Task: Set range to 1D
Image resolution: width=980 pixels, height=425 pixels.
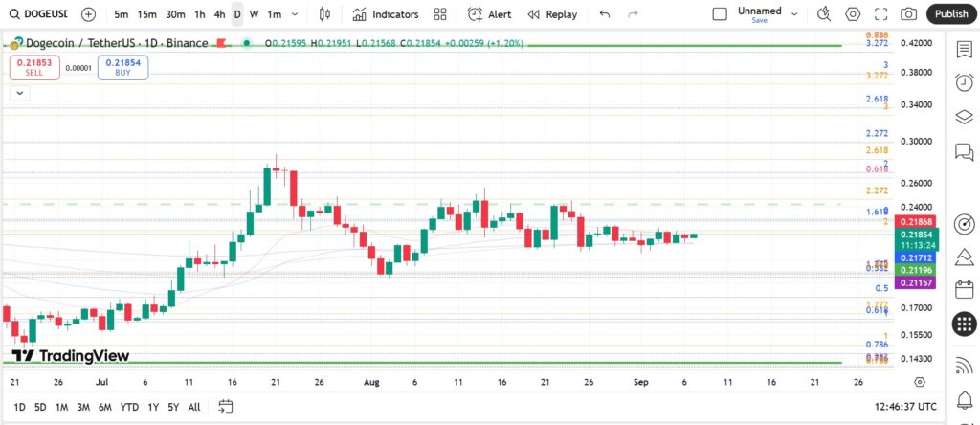Action: [x=19, y=407]
